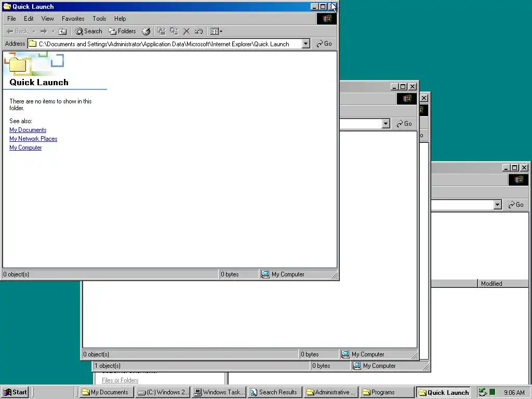This screenshot has width=532, height=399.
Task: Open the Help menu
Action: coord(120,19)
